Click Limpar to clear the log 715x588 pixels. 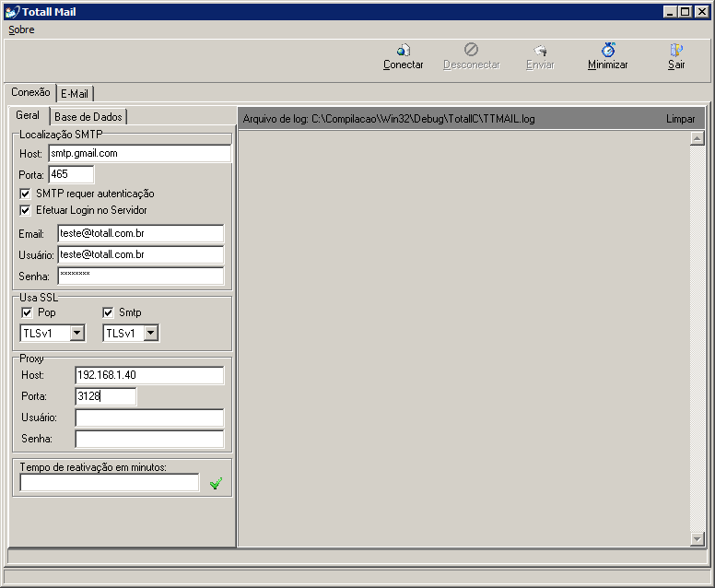coord(680,119)
